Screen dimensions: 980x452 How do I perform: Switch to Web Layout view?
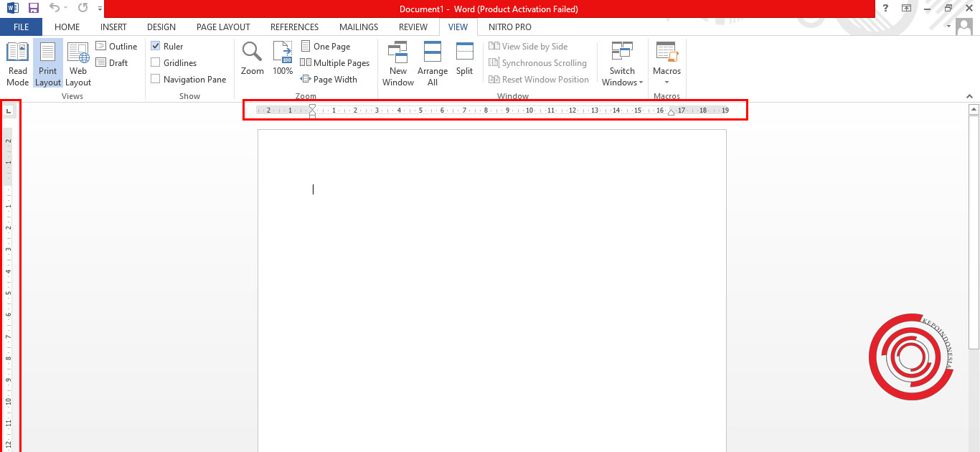point(78,64)
